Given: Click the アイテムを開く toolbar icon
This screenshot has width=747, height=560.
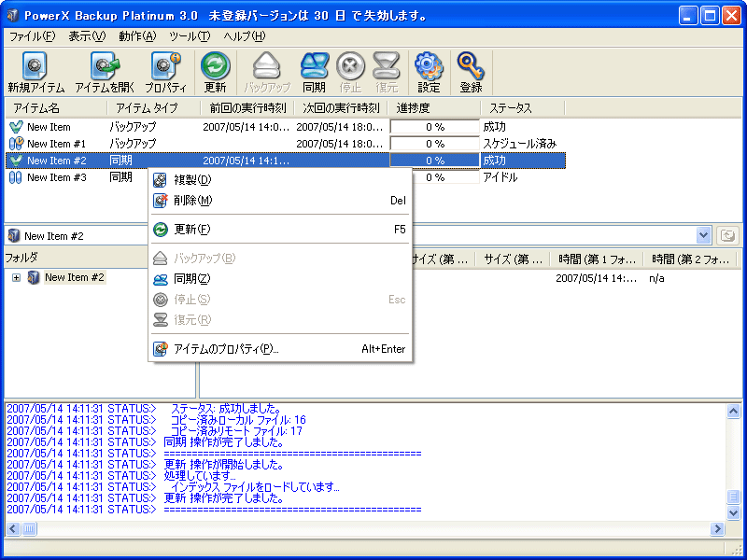Looking at the screenshot, I should click(x=105, y=66).
